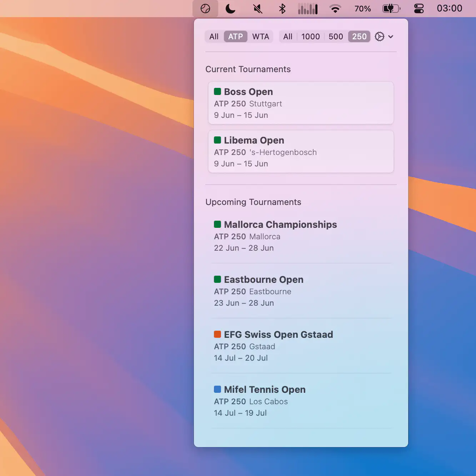Screen dimensions: 476x476
Task: Select the All tour filter
Action: pyautogui.click(x=214, y=36)
